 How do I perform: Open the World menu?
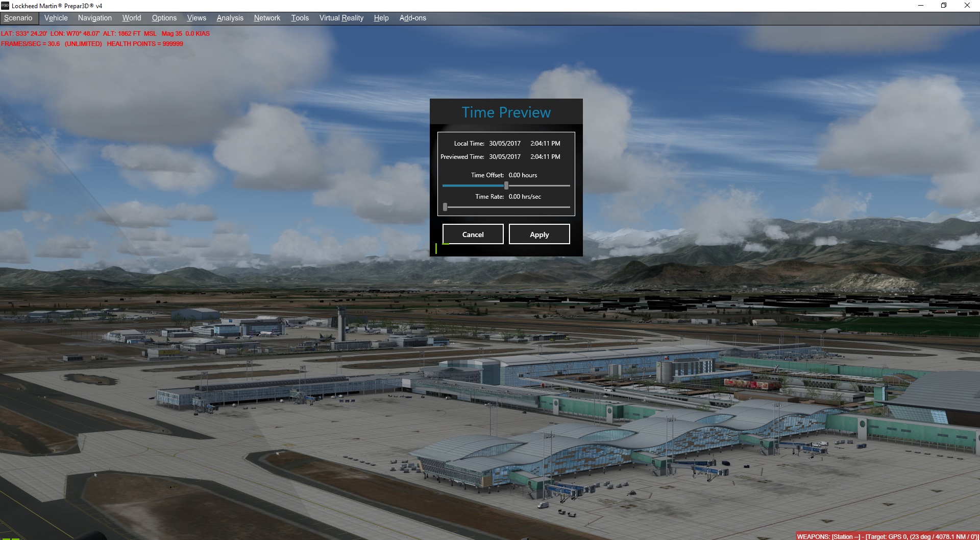click(x=132, y=18)
